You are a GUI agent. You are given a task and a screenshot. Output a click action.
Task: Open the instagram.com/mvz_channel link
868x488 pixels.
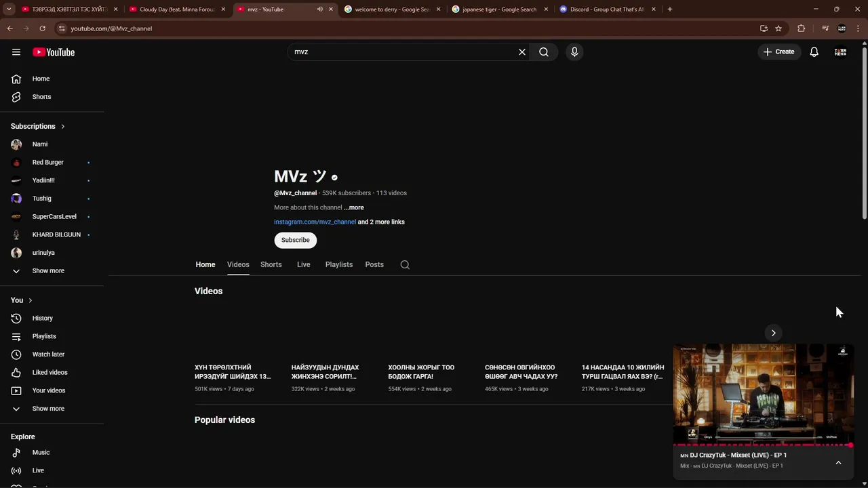(315, 222)
